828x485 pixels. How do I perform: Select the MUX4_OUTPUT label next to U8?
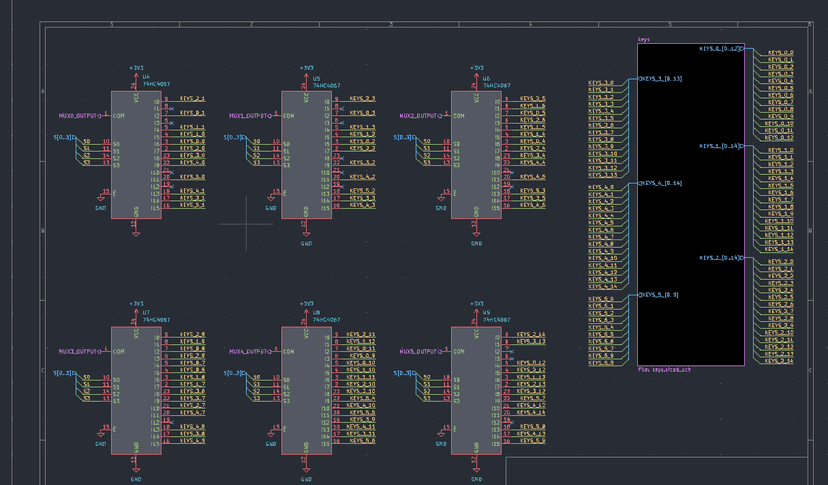(250, 351)
